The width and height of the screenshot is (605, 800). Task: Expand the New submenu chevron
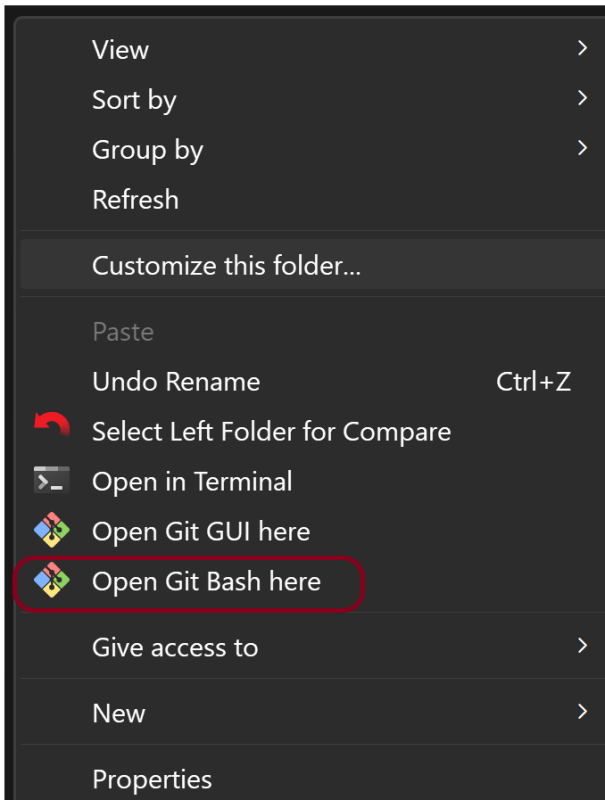click(x=582, y=712)
